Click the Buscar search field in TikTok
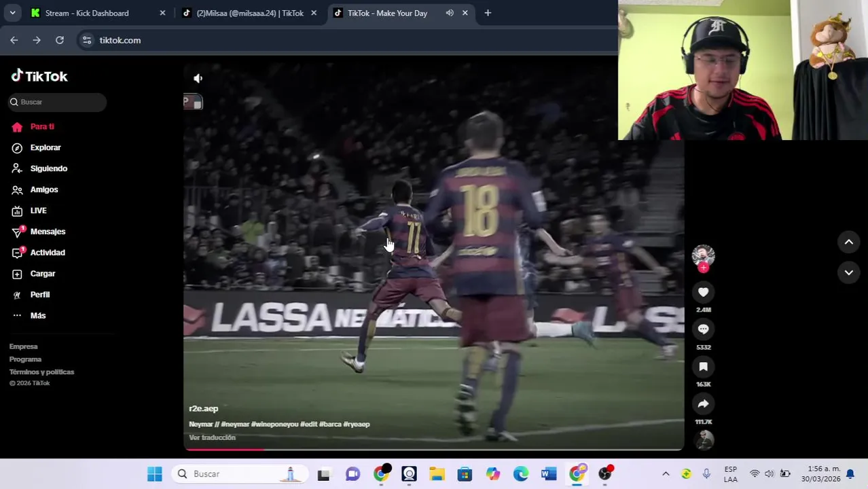Viewport: 868px width, 489px height. click(x=57, y=102)
